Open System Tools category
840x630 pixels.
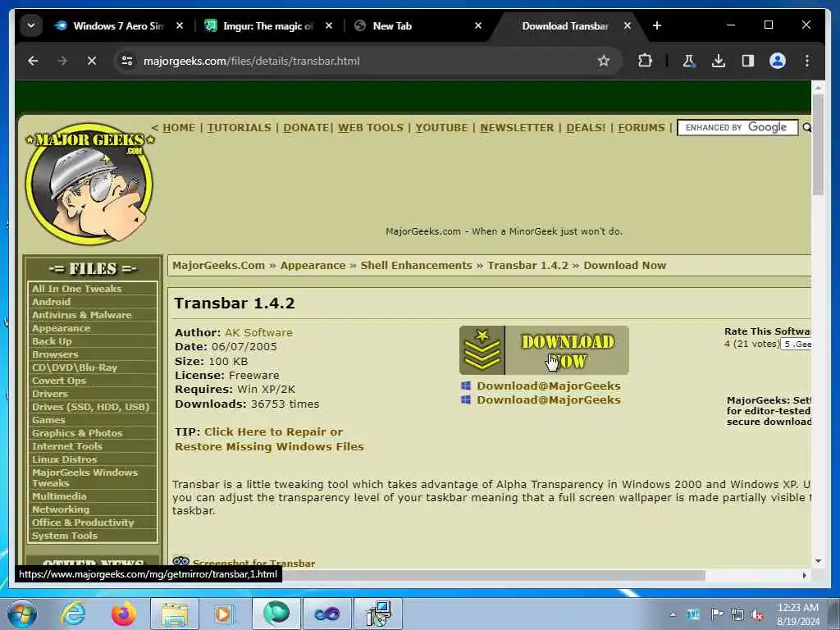(x=64, y=535)
